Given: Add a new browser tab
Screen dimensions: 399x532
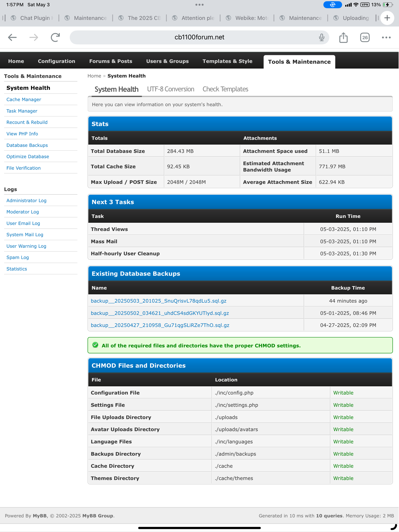Looking at the screenshot, I should tap(387, 18).
